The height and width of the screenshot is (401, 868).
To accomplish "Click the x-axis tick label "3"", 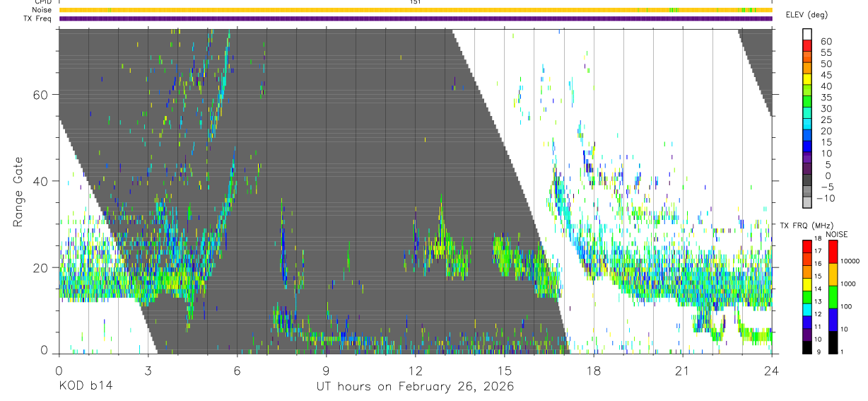I will [148, 371].
